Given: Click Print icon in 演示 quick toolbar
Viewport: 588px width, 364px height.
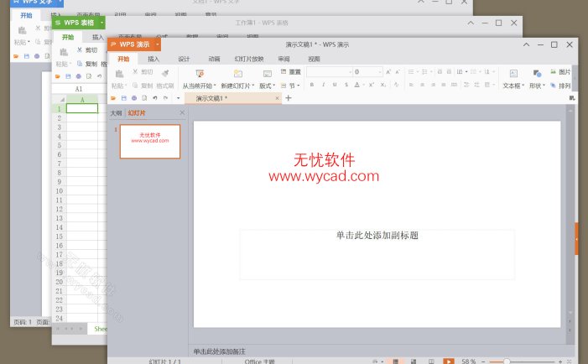Looking at the screenshot, I should click(x=134, y=98).
